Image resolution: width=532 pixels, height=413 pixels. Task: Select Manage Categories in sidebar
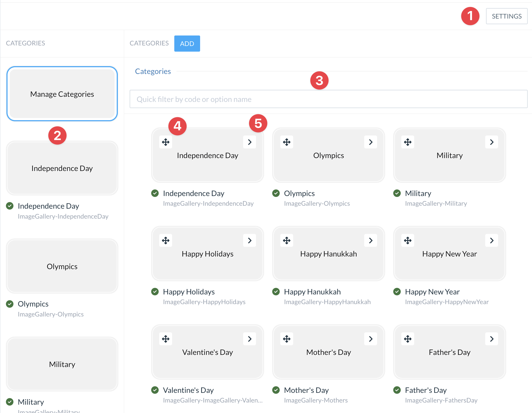coord(62,94)
